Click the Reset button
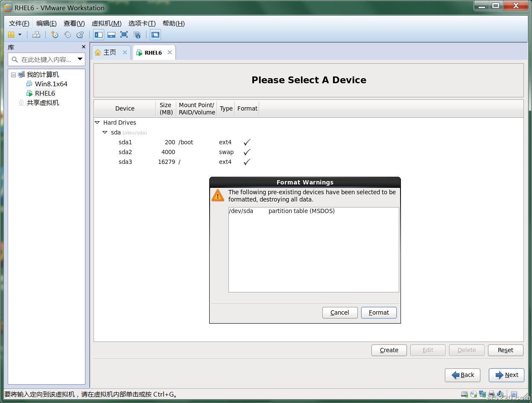The image size is (532, 403). [x=506, y=350]
